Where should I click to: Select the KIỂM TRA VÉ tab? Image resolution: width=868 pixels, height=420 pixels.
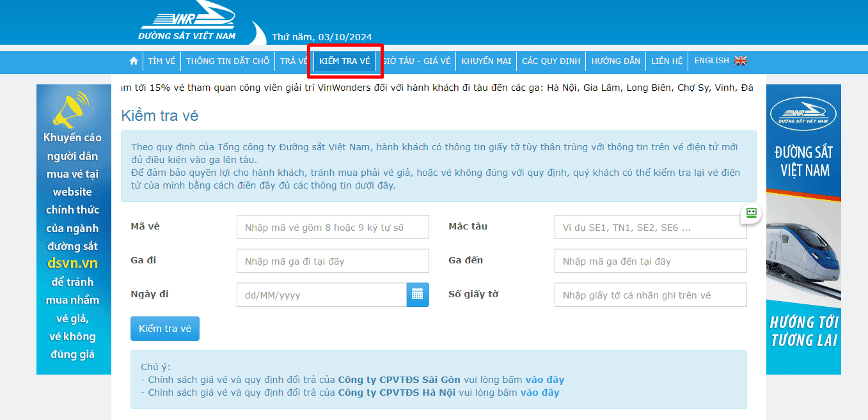click(345, 61)
